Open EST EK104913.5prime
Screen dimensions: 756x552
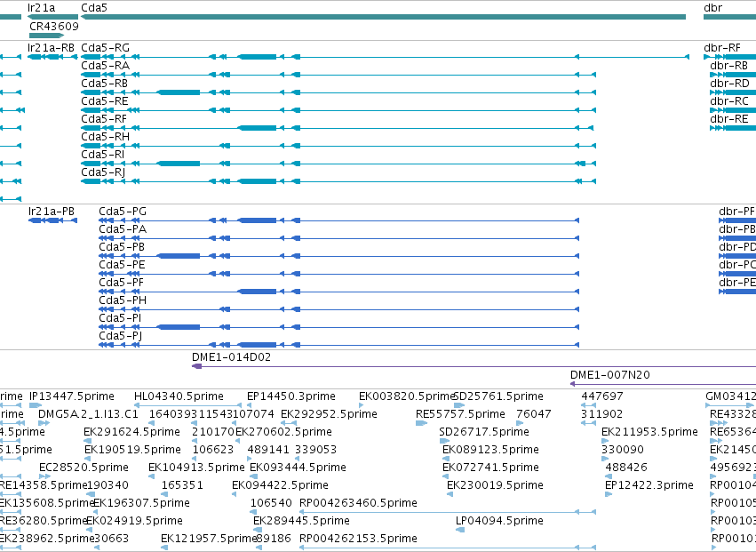[196, 468]
